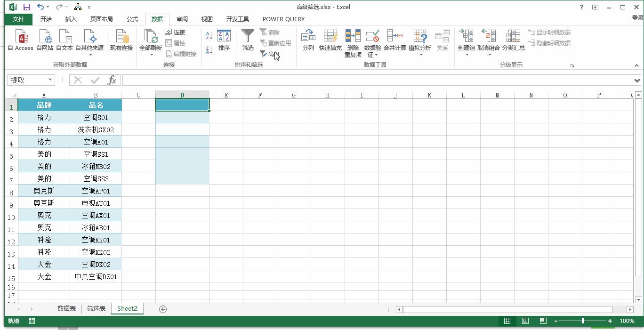Viewport: 644px width, 330px height.
Task: Click the Redo arrow icon
Action: click(59, 7)
